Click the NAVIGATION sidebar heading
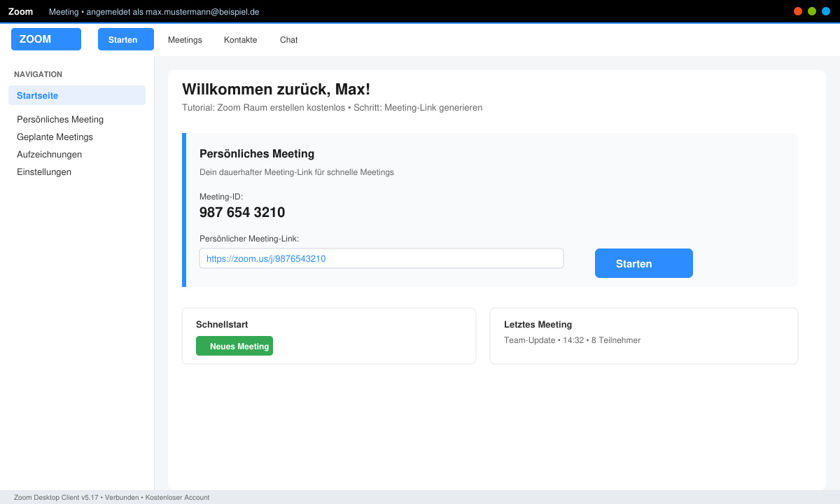Screen dimensions: 840x504 38,74
